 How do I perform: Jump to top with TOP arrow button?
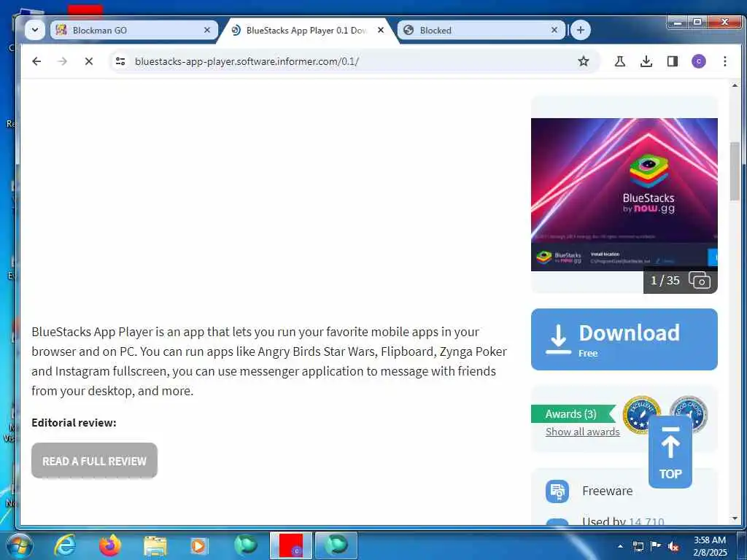(x=670, y=452)
